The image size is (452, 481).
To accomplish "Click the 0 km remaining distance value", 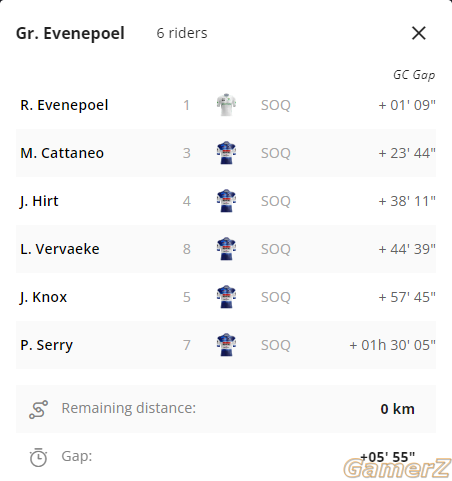I will (397, 409).
